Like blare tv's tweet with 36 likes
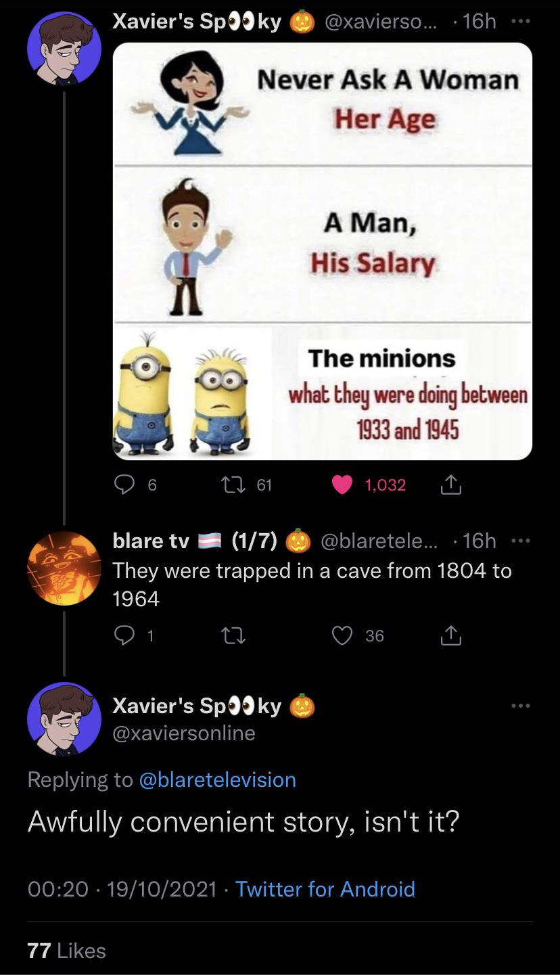 coord(344,635)
